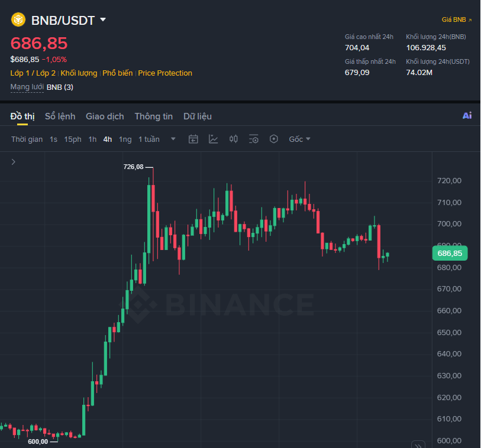Open the go-to-date calendar icon
Viewport: 481px width, 448px height.
pos(193,139)
